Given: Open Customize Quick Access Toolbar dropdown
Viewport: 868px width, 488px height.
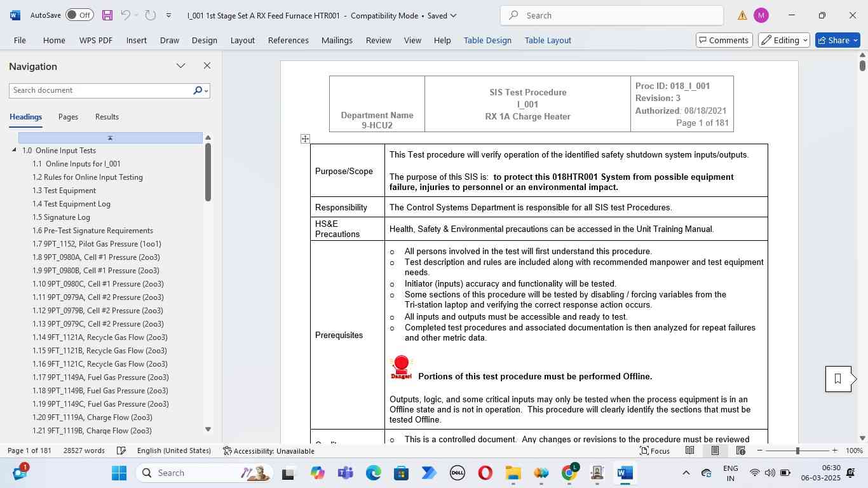Looking at the screenshot, I should point(168,15).
